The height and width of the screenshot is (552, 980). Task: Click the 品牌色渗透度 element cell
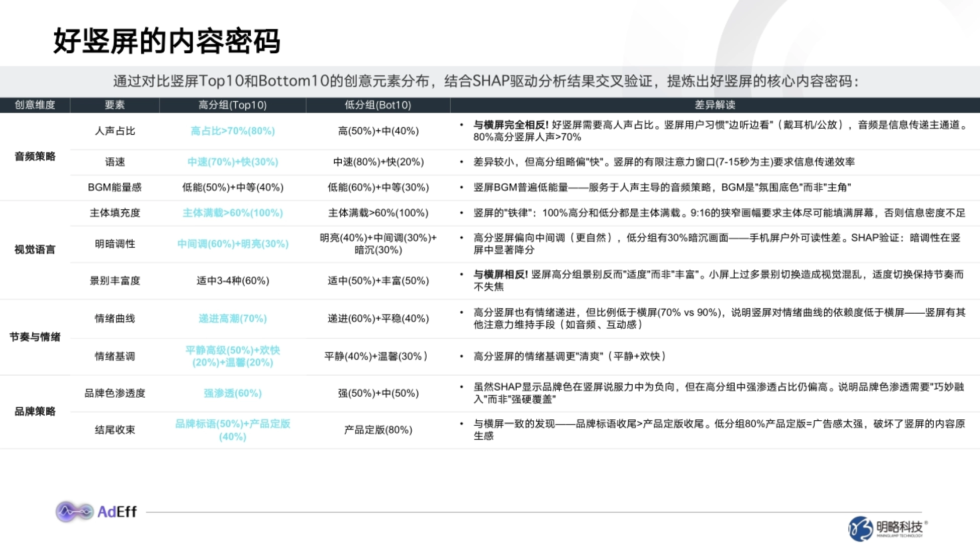click(115, 393)
